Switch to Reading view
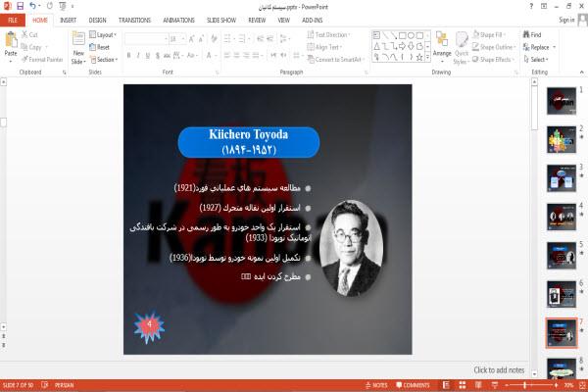Image resolution: width=588 pixels, height=392 pixels. pos(478,385)
